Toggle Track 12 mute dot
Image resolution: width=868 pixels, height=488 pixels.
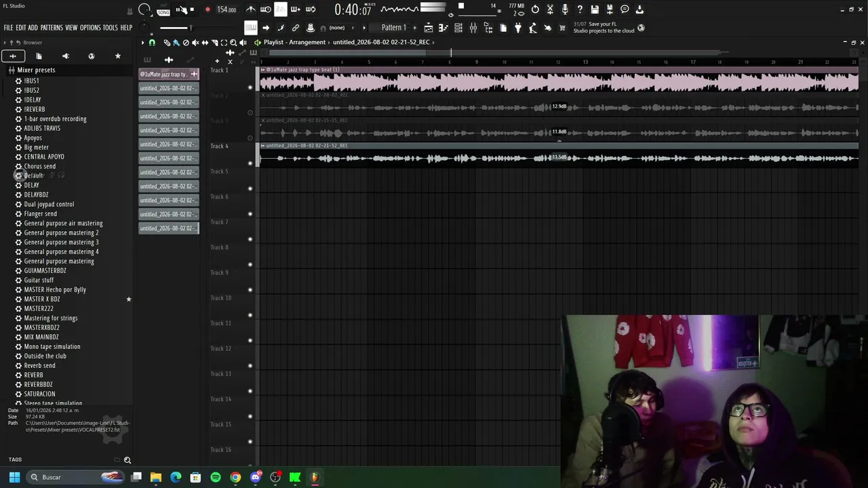pyautogui.click(x=250, y=366)
